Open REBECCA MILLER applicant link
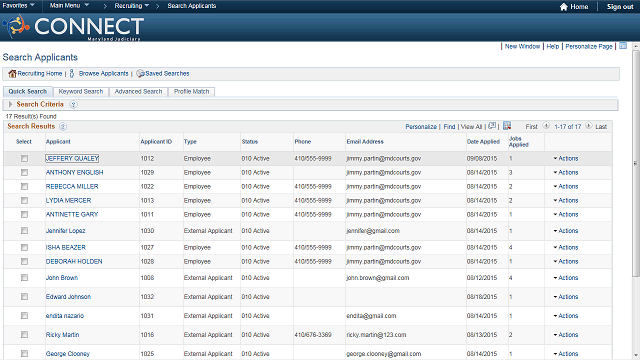The image size is (640, 360). (x=72, y=187)
